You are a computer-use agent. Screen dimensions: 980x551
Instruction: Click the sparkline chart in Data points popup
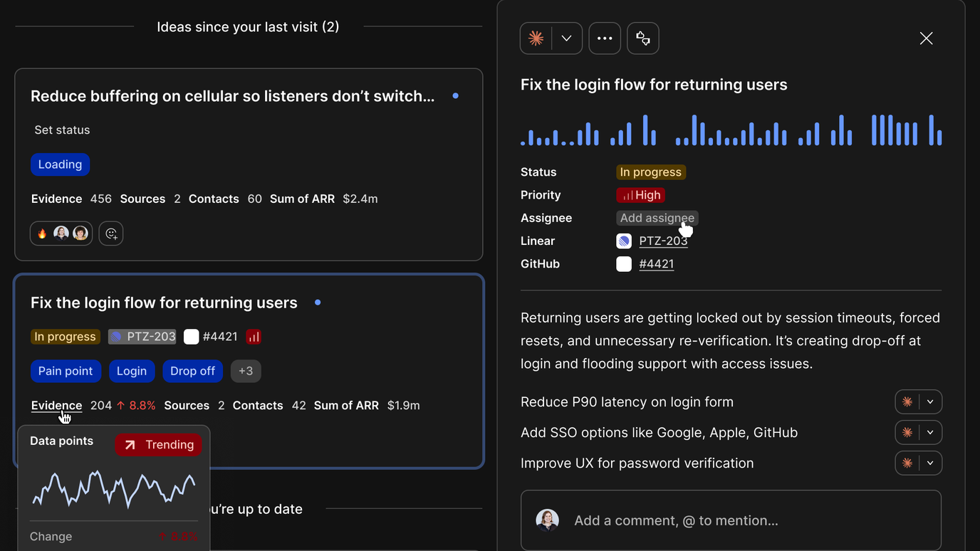[x=114, y=488]
